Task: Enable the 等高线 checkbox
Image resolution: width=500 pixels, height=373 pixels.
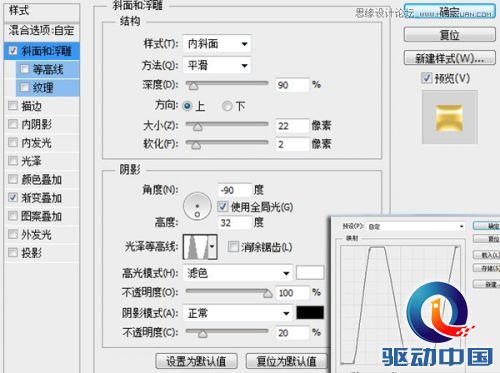Action: [x=24, y=69]
